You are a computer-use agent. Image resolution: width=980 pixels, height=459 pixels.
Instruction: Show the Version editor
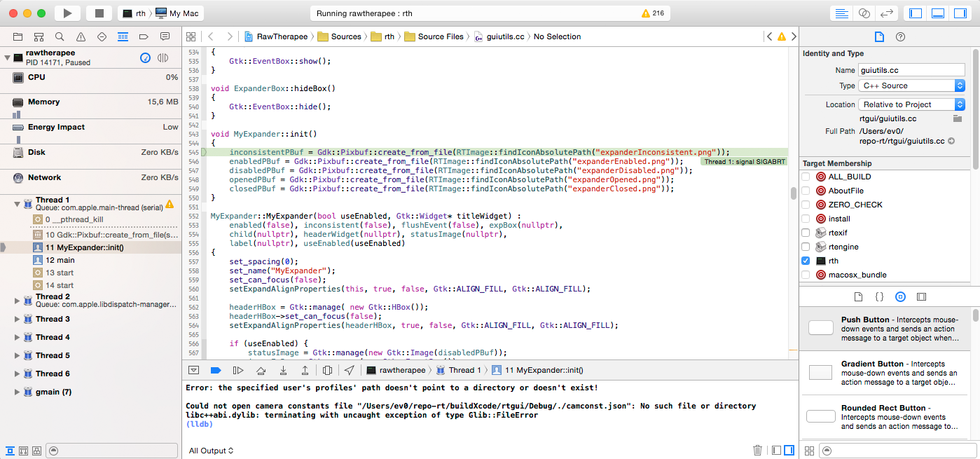pyautogui.click(x=886, y=13)
